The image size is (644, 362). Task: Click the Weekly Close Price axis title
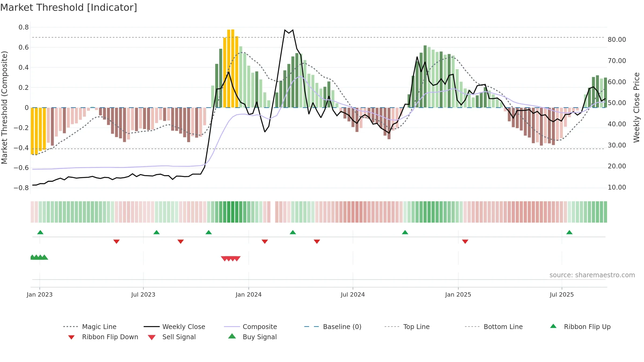tap(636, 108)
